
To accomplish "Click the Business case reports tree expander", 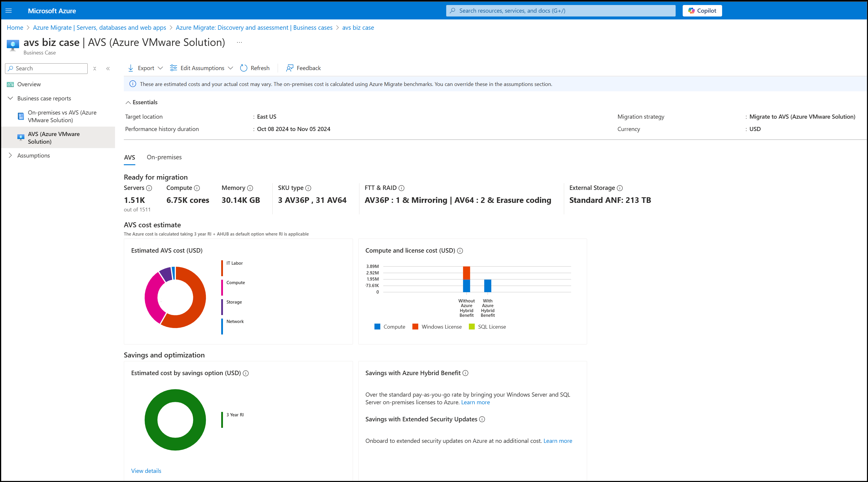I will [10, 98].
